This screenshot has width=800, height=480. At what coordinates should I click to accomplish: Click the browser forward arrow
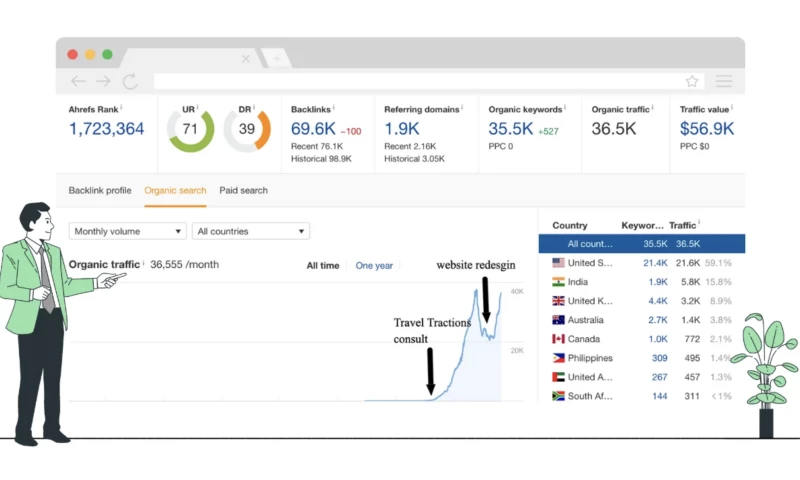point(104,81)
